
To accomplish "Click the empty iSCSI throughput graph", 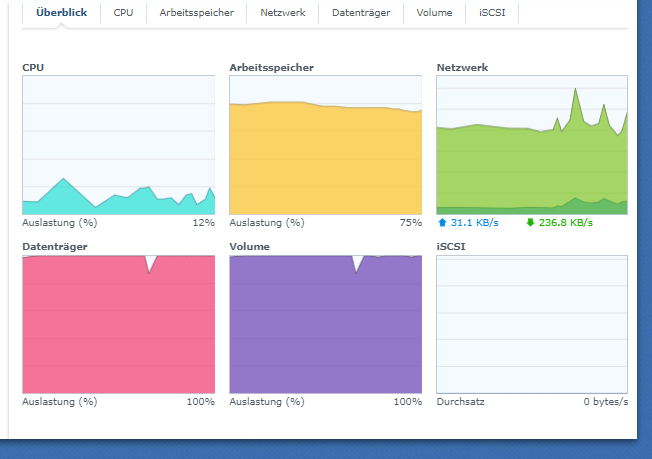I will click(x=532, y=324).
